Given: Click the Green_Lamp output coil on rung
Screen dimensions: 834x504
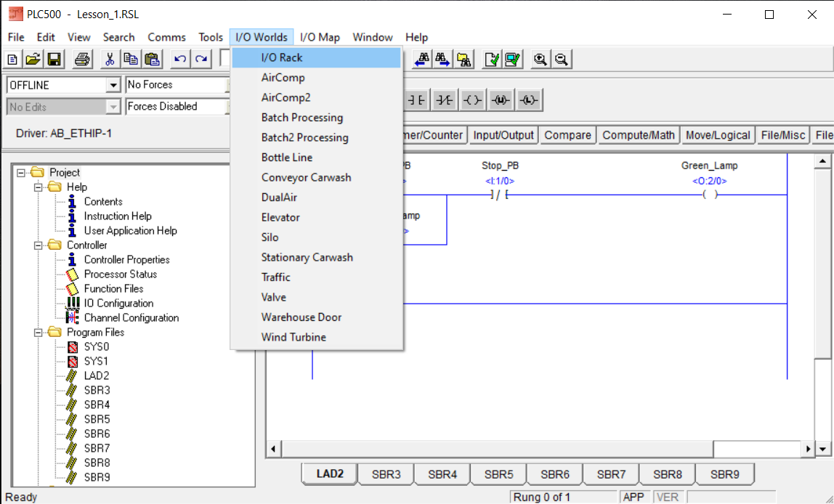Looking at the screenshot, I should (x=710, y=195).
